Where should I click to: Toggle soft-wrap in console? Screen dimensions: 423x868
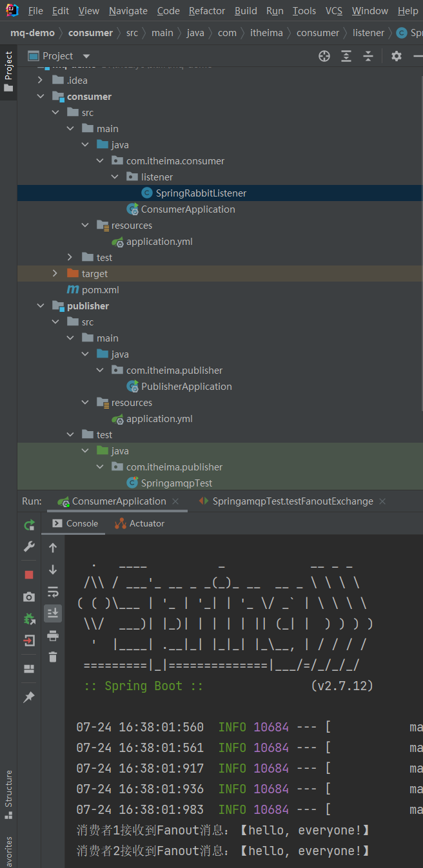pos(53,592)
